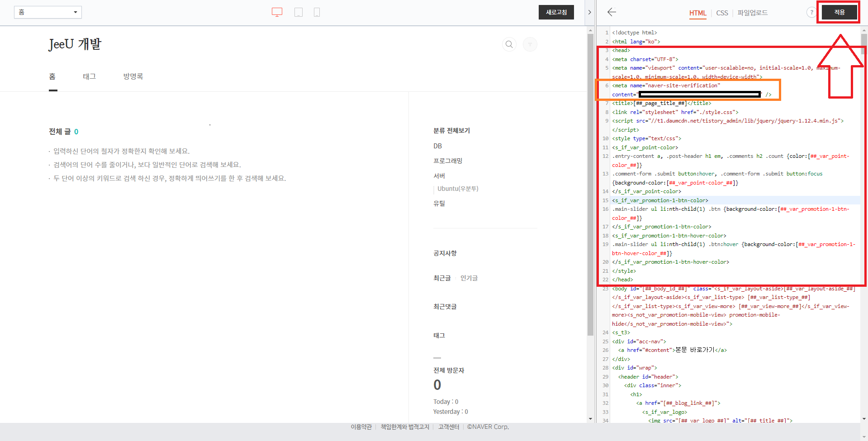Open the help question mark icon

pos(811,12)
